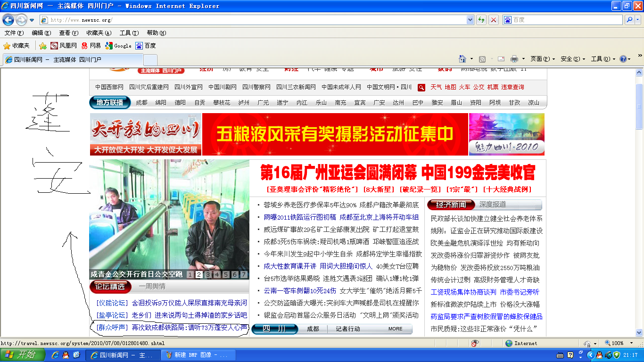644x362 pixels.
Task: Select slideshow page number 7
Action: [244, 274]
